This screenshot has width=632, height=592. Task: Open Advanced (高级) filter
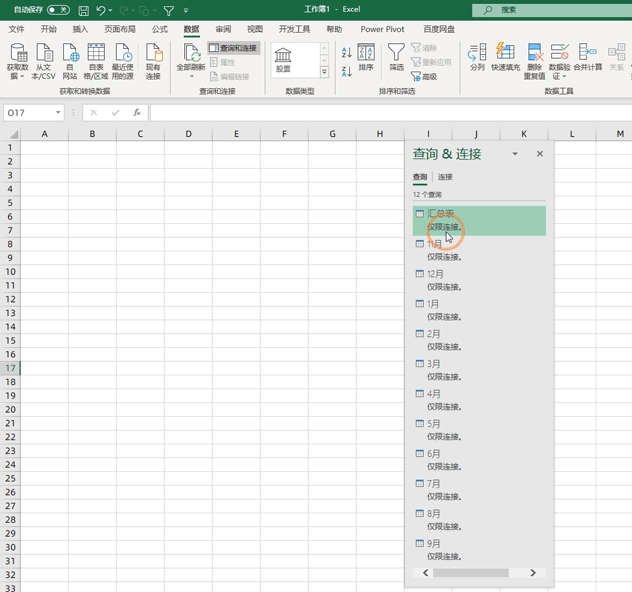coord(424,76)
